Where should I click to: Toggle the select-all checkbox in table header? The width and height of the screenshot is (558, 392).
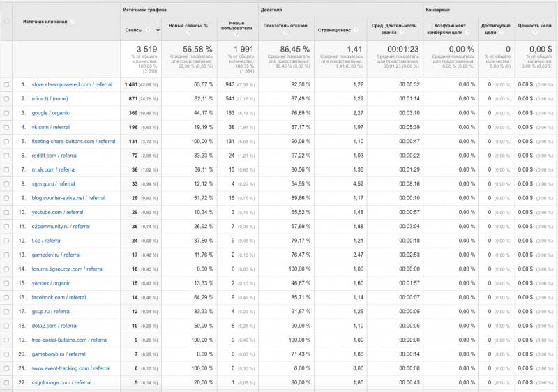7,21
